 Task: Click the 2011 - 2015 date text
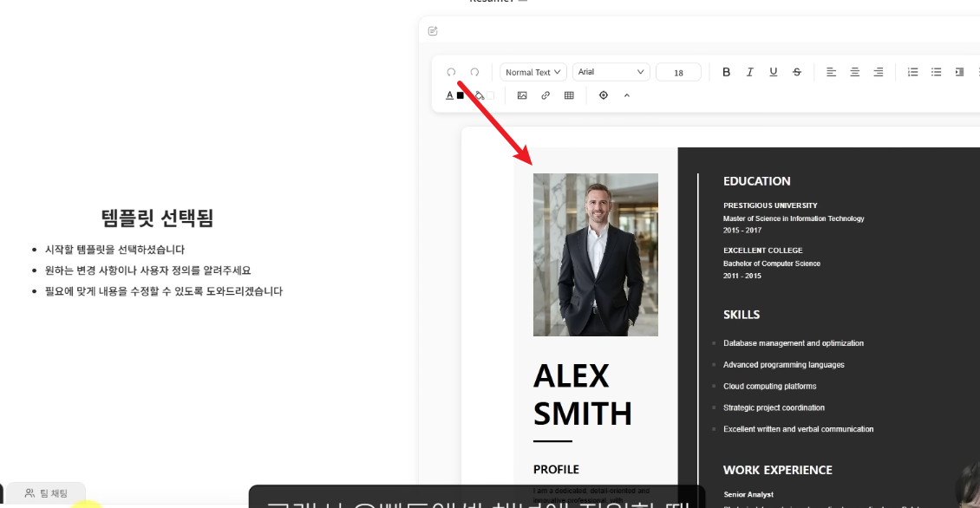[x=742, y=276]
